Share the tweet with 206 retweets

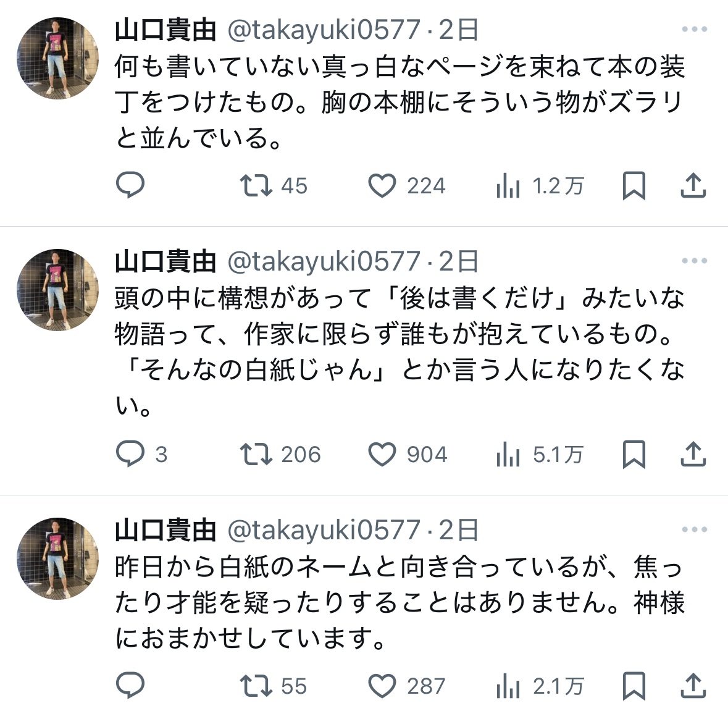pos(693,454)
